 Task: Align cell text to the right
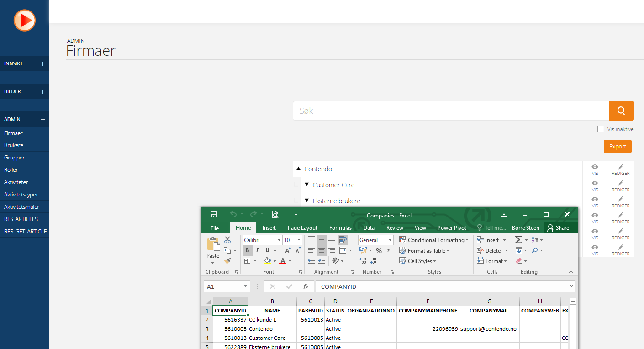[x=332, y=250]
